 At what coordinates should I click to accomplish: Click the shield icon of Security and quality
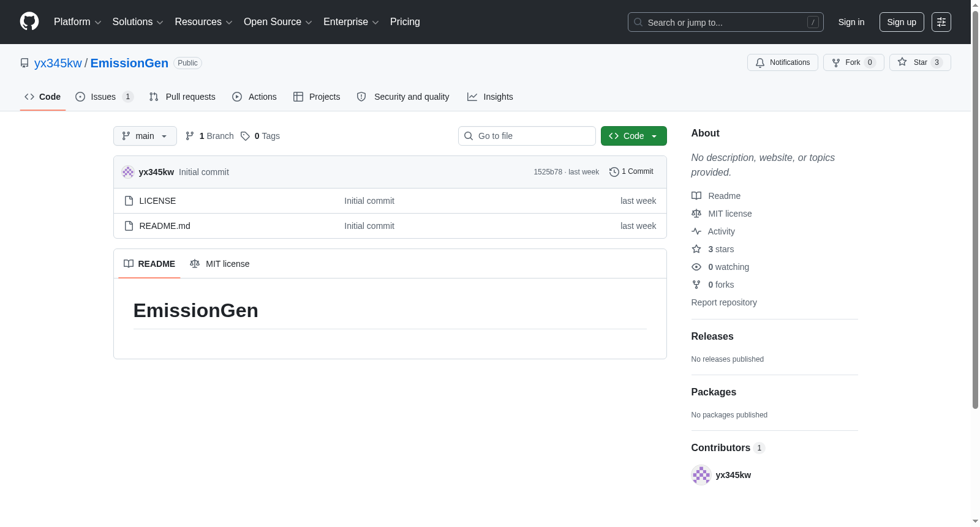361,97
